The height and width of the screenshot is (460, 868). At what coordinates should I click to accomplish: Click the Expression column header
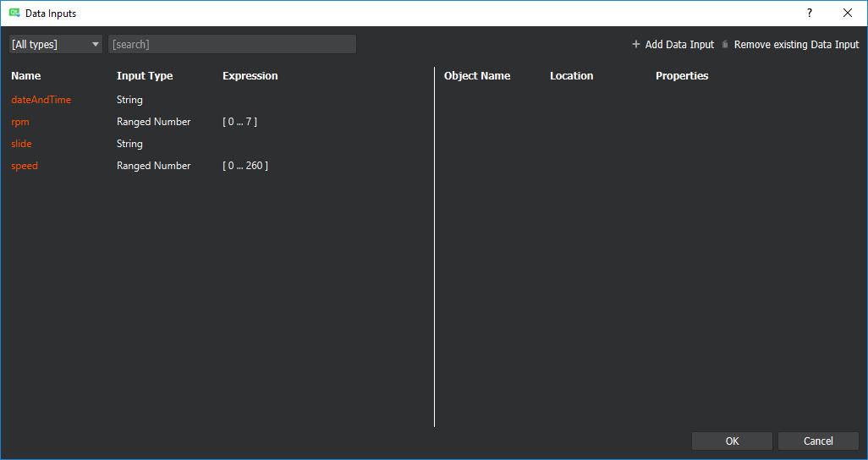tap(250, 76)
